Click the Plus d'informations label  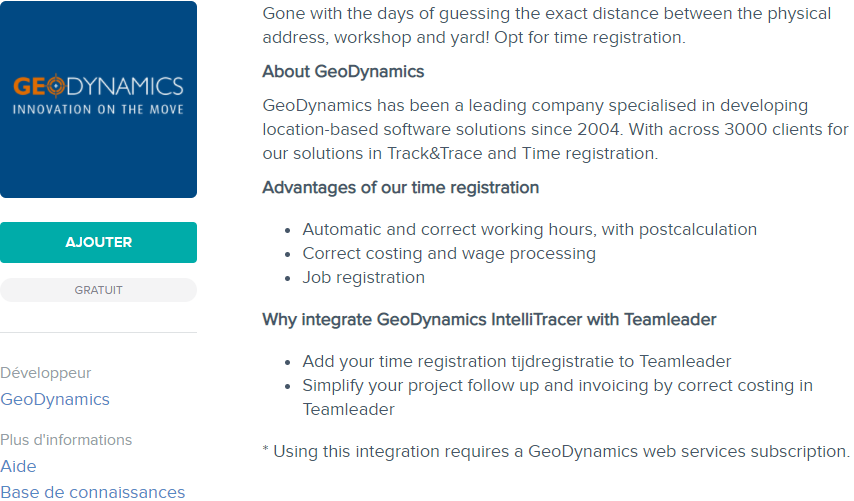(66, 440)
